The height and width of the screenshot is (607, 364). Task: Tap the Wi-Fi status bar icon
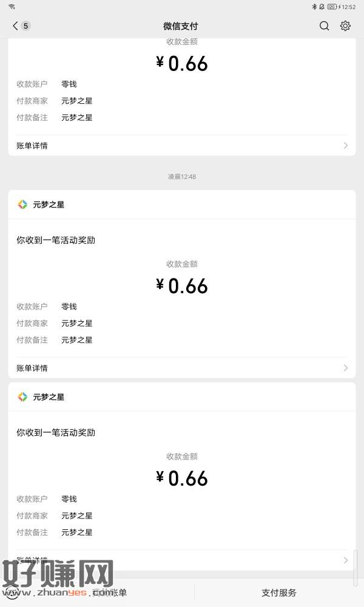[12, 7]
